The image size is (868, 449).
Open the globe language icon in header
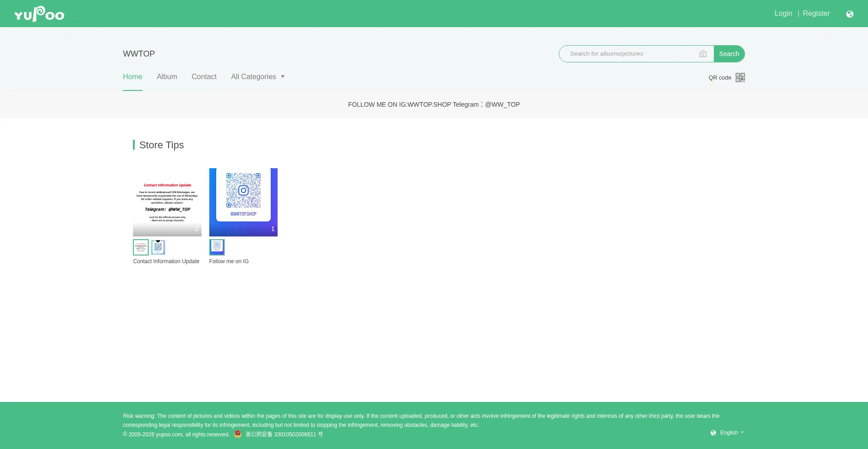[x=850, y=14]
